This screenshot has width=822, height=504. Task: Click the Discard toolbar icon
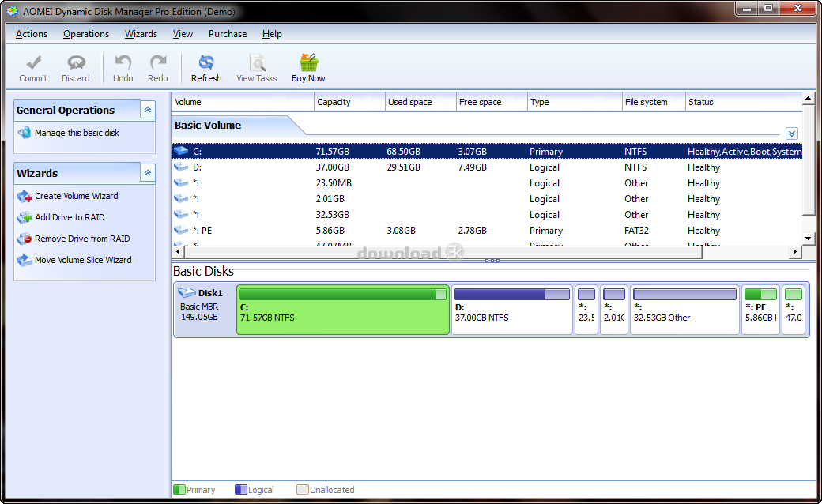point(76,63)
